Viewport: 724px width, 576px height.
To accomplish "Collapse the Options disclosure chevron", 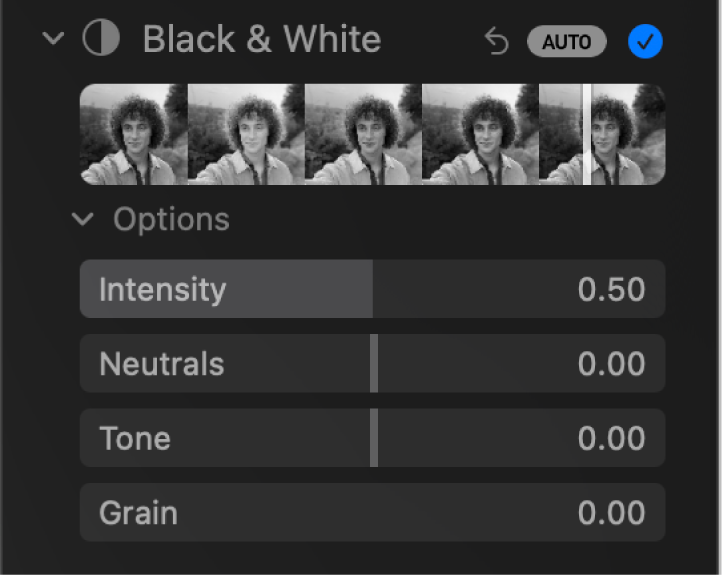I will (85, 220).
